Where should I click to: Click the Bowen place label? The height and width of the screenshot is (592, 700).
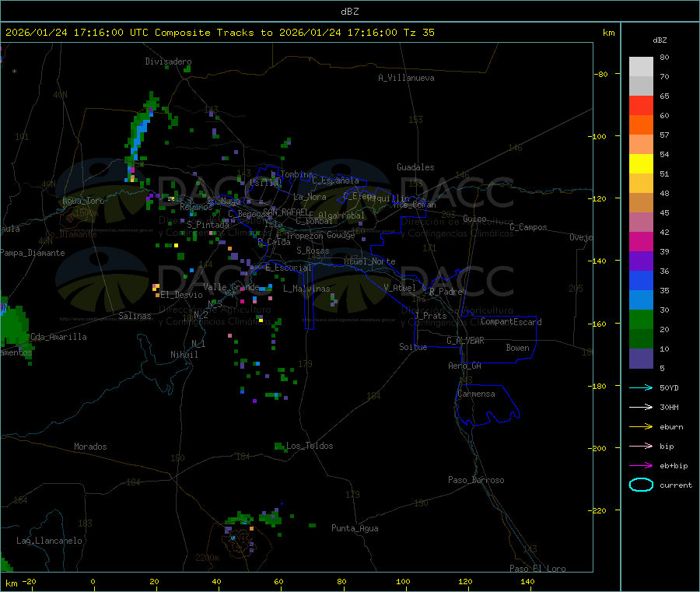[518, 348]
